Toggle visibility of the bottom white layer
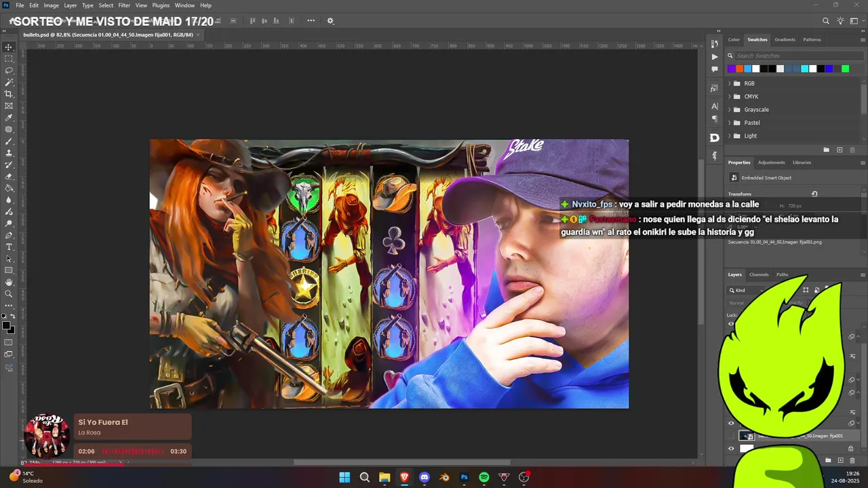Viewport: 868px width, 488px height. [x=731, y=449]
